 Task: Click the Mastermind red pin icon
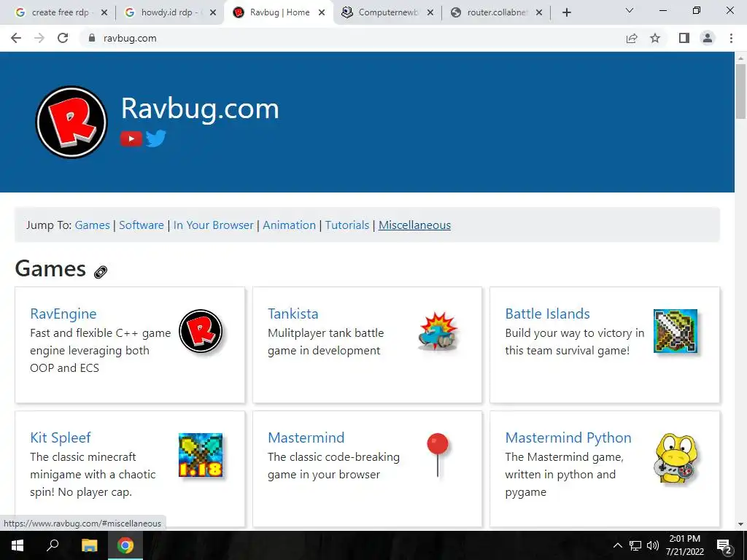pos(438,455)
